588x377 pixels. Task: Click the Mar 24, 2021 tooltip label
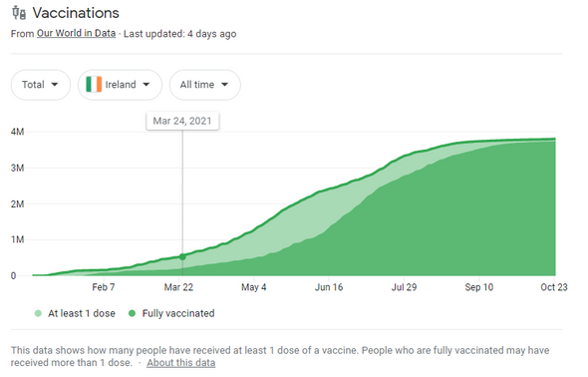(x=182, y=121)
